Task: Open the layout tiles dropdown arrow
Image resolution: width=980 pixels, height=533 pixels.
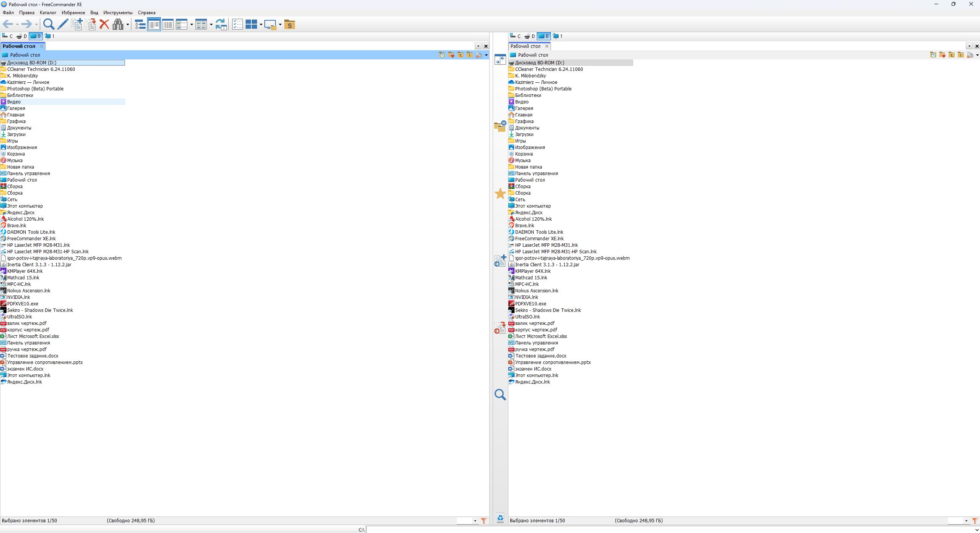Action: (261, 25)
